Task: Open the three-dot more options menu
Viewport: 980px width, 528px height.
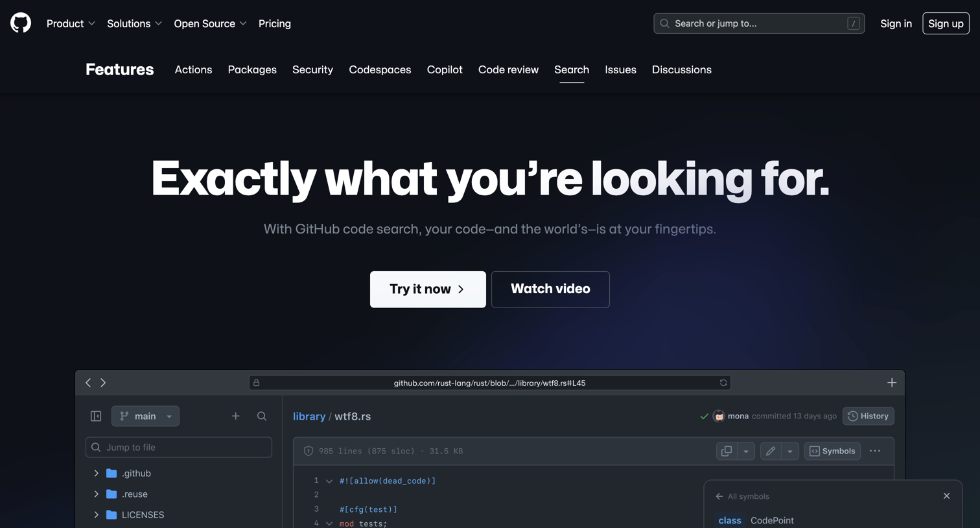Action: (875, 451)
